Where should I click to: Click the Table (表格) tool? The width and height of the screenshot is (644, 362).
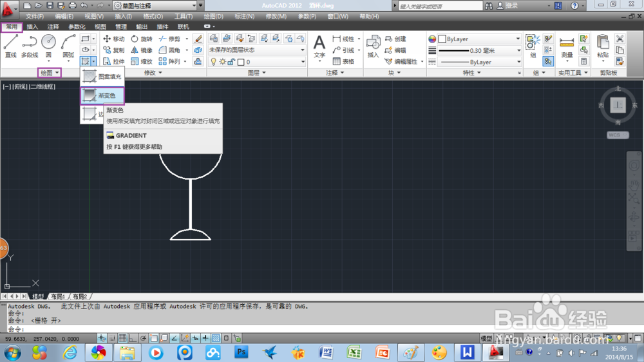tap(343, 62)
